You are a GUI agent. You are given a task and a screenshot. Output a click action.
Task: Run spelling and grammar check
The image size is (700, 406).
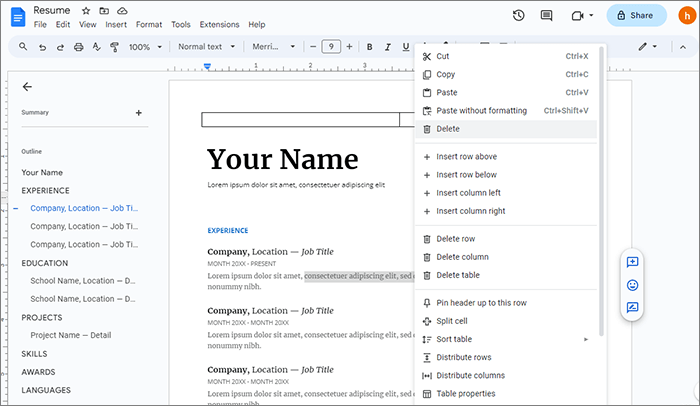[96, 47]
